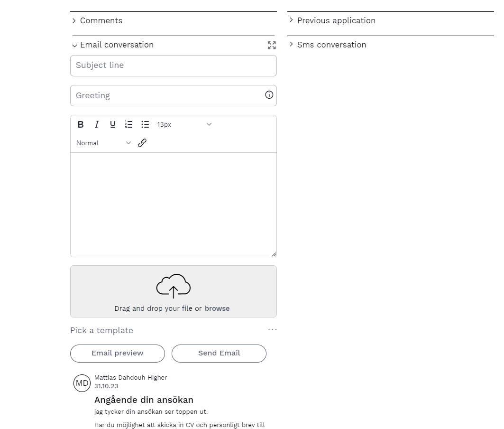Open the three-dots template options menu
The width and height of the screenshot is (504, 429).
[272, 329]
